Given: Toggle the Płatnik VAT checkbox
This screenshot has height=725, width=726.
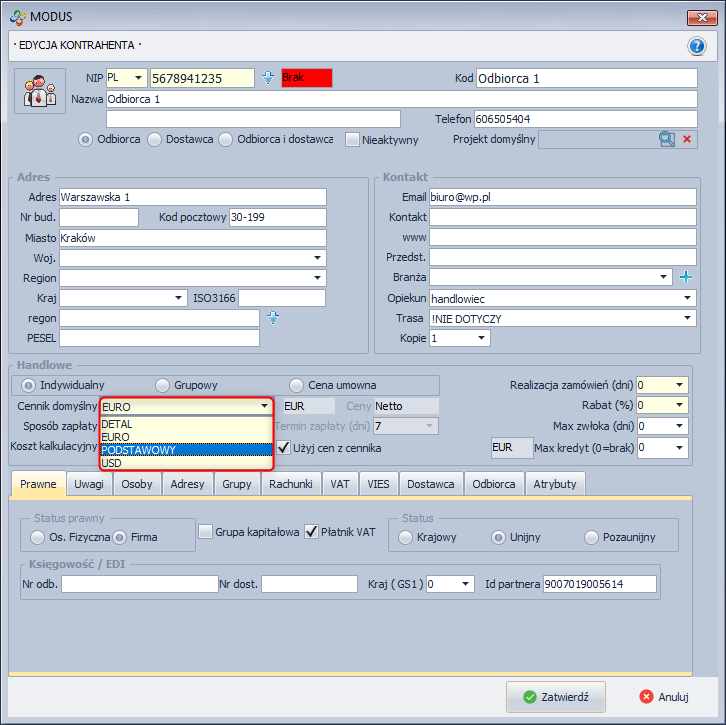Looking at the screenshot, I should 311,532.
